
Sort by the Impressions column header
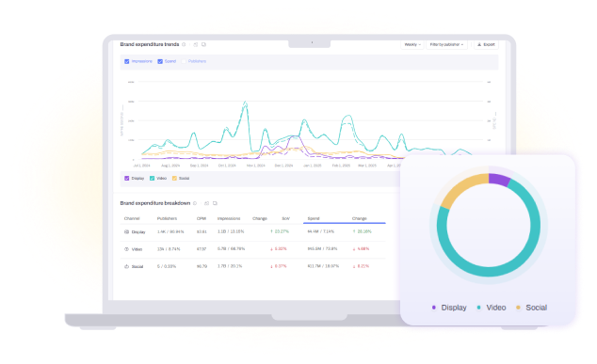pos(229,219)
